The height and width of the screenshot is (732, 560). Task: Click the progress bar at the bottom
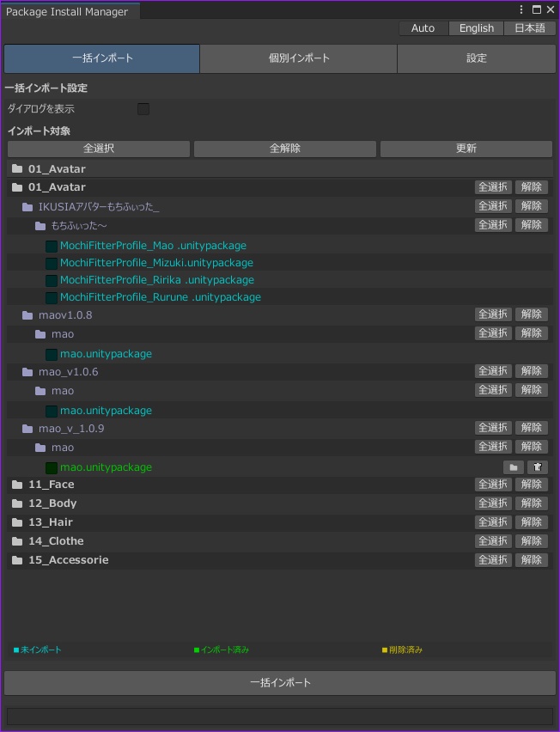point(280,714)
